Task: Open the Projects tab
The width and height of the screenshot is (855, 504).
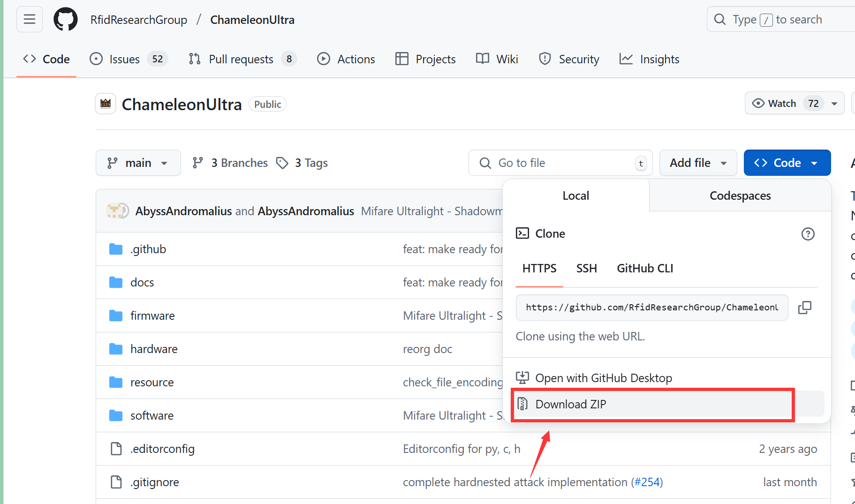Action: (425, 59)
